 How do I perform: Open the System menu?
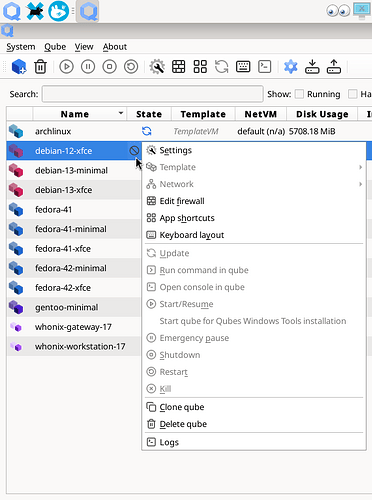click(x=21, y=47)
